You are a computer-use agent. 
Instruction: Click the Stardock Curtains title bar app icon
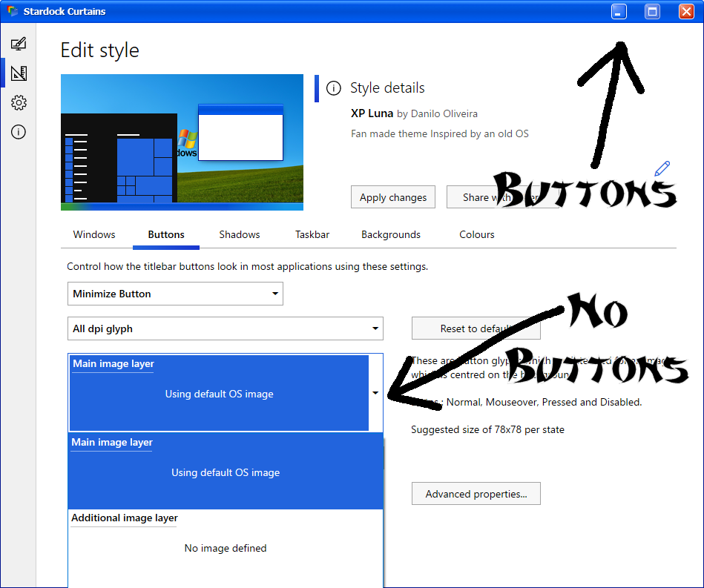[12, 11]
